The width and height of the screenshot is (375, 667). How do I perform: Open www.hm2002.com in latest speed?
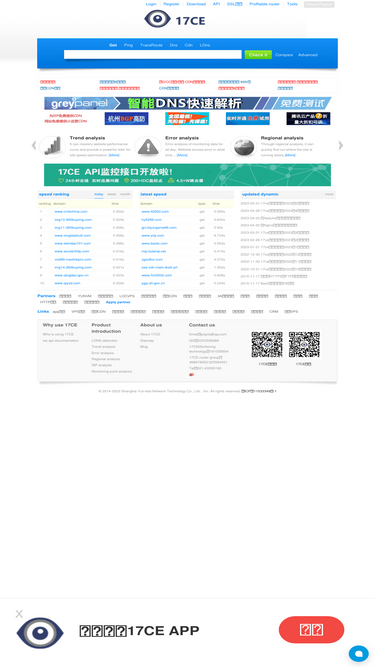(157, 275)
